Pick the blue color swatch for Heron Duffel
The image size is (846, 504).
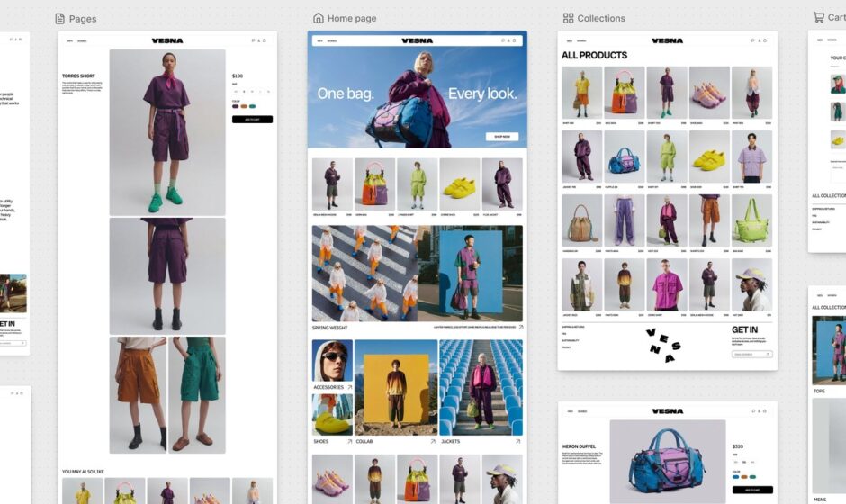[735, 477]
